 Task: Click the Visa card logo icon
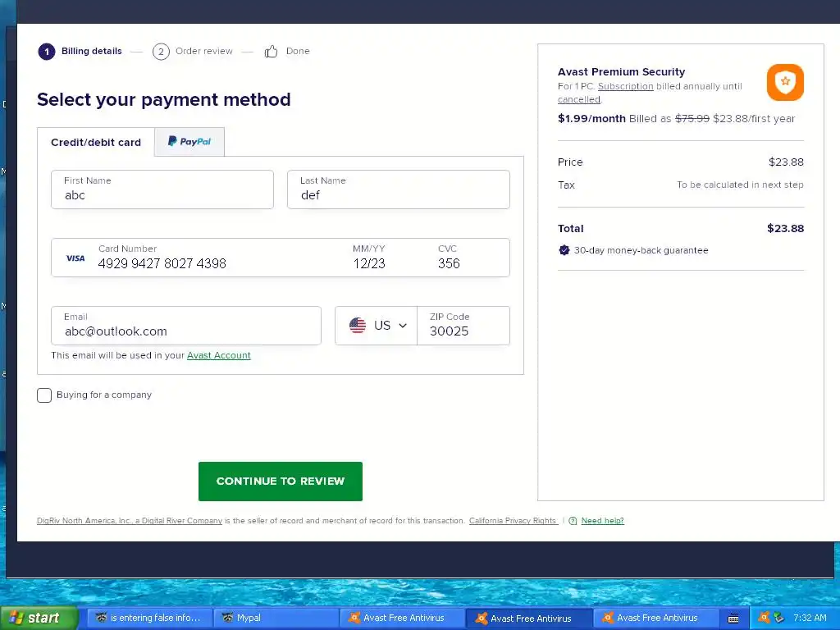click(75, 258)
